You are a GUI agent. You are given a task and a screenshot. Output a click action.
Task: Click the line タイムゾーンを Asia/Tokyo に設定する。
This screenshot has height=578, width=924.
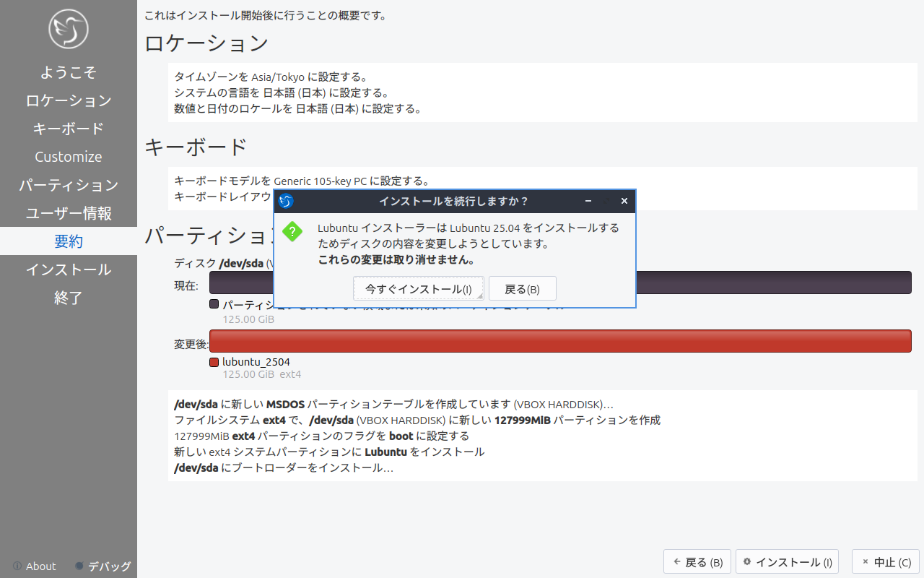(x=272, y=77)
